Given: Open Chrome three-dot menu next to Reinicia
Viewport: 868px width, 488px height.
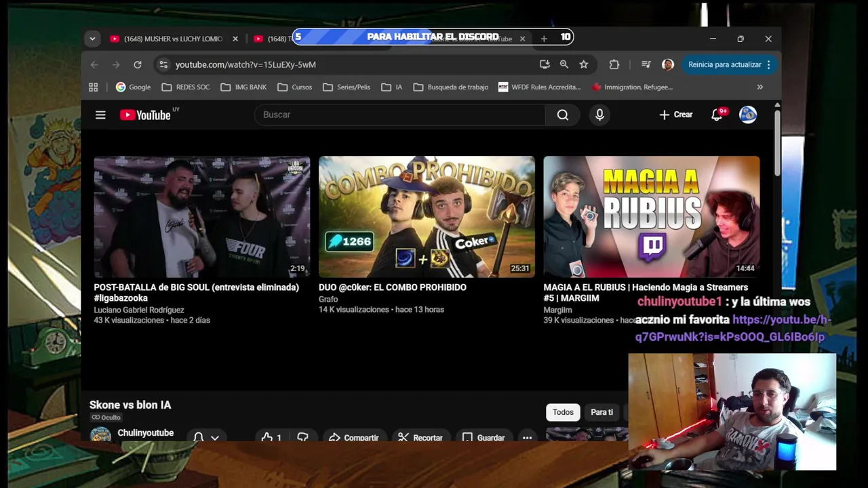Looking at the screenshot, I should pyautogui.click(x=768, y=64).
